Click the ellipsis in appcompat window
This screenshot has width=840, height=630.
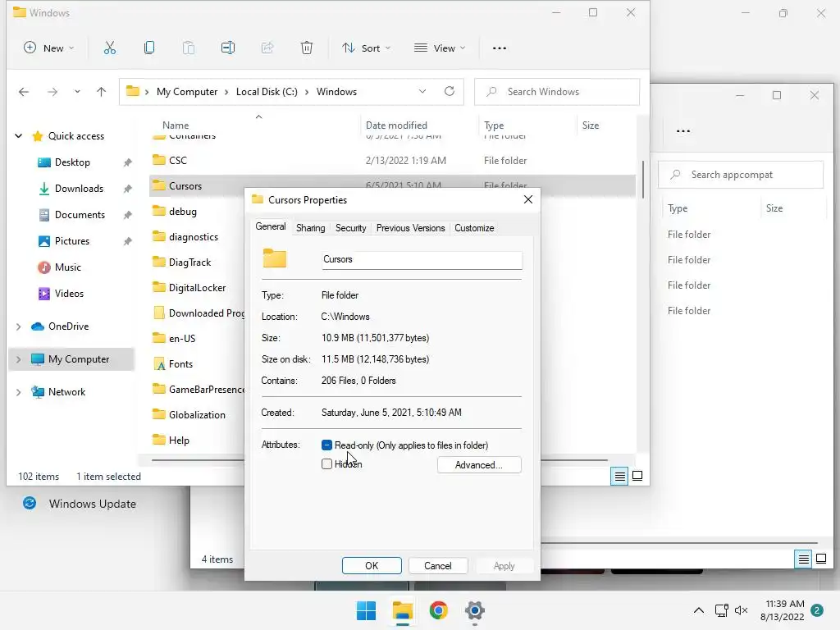683,130
